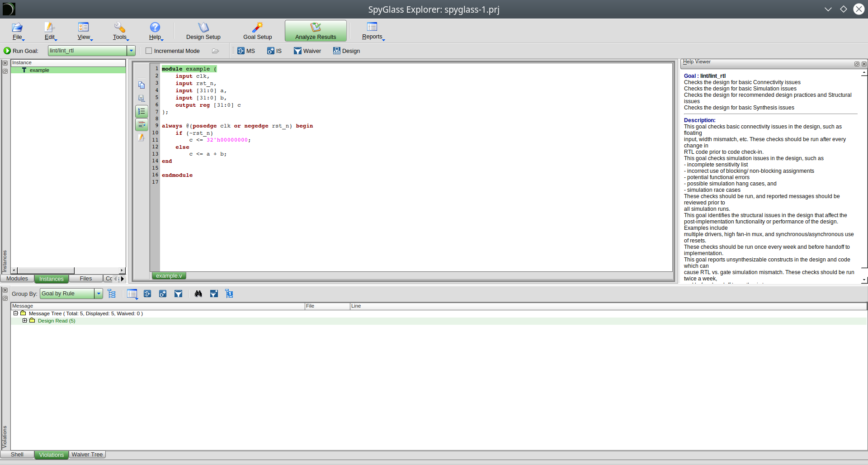Open the Design hierarchy view
Image resolution: width=868 pixels, height=465 pixels.
click(x=347, y=51)
